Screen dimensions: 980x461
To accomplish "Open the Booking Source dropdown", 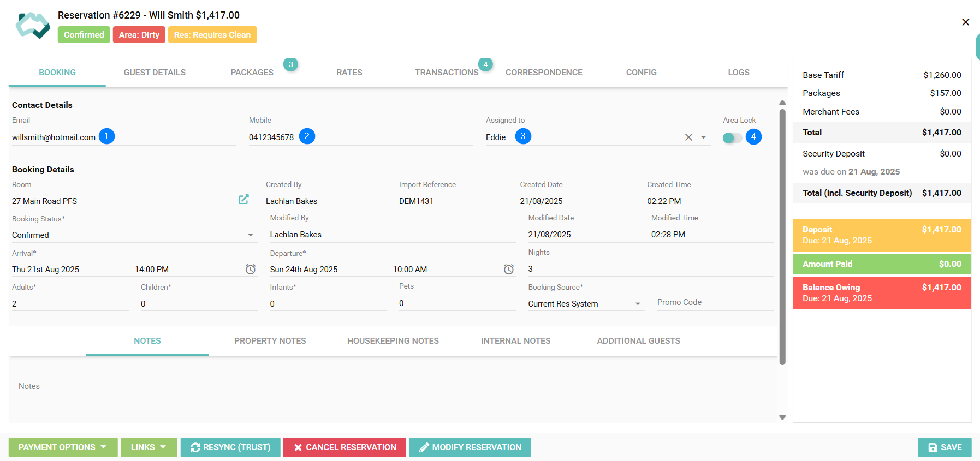I will [x=638, y=304].
